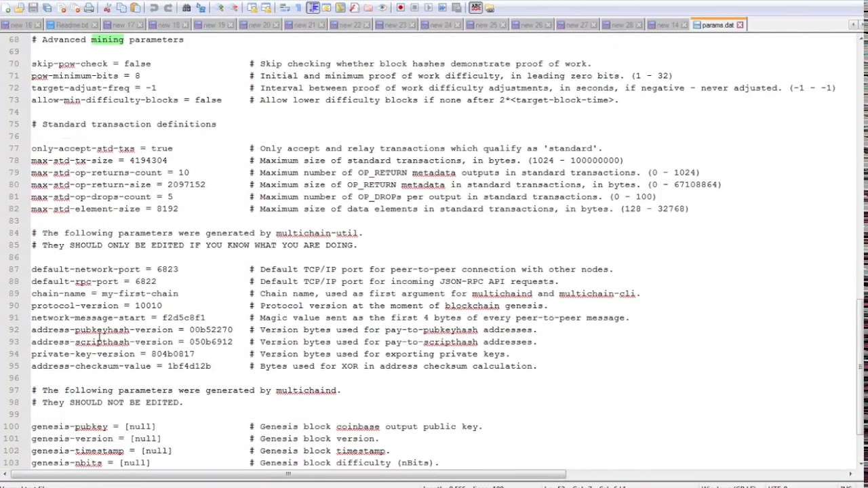Close the new 28 tab
Image resolution: width=868 pixels, height=488 pixels.
639,25
